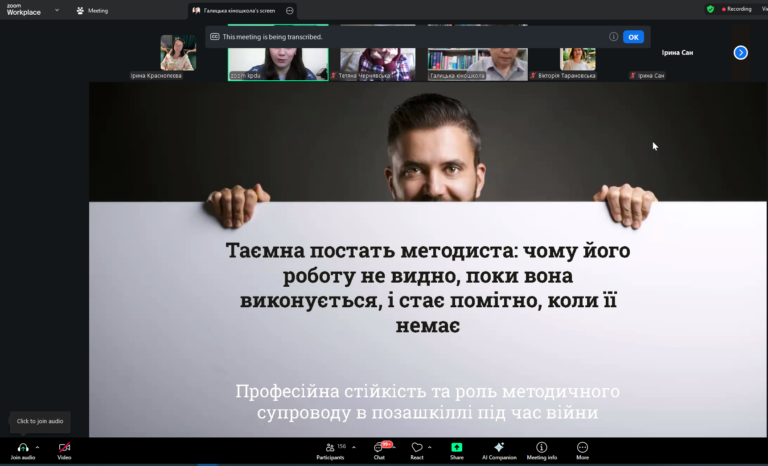Click the Zoom Workplace logo
768x466 pixels.
24,10
